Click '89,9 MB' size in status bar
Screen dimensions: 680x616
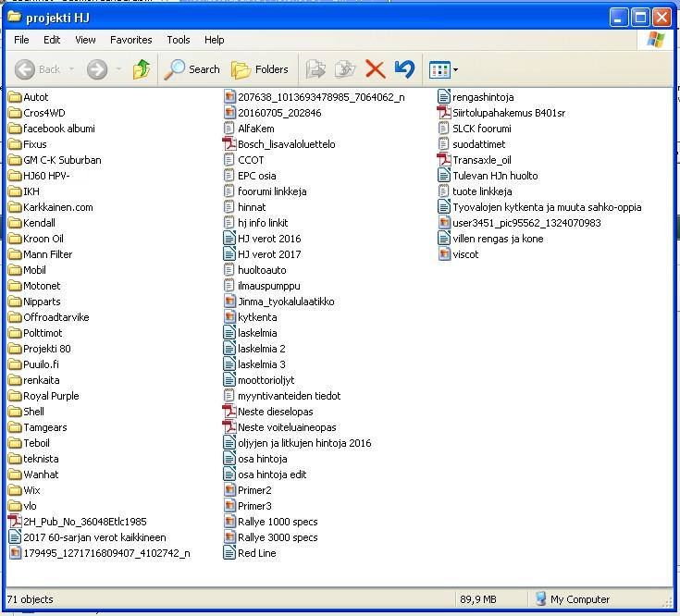tap(478, 599)
